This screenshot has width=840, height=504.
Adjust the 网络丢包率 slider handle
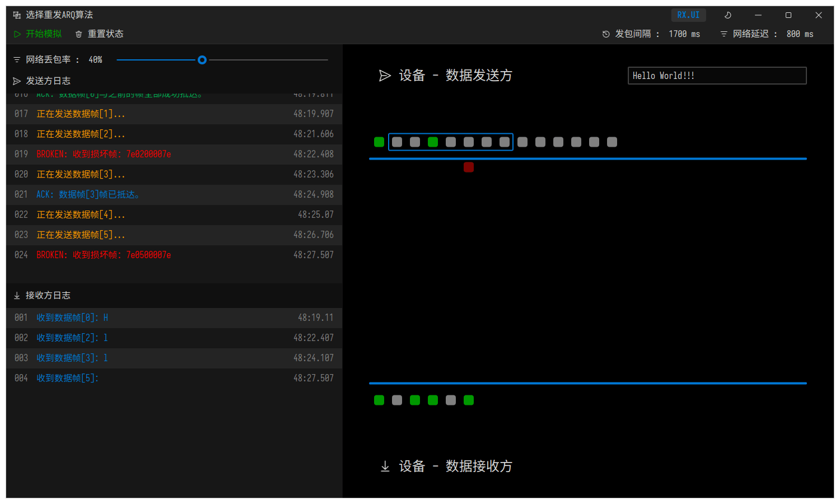[x=202, y=60]
